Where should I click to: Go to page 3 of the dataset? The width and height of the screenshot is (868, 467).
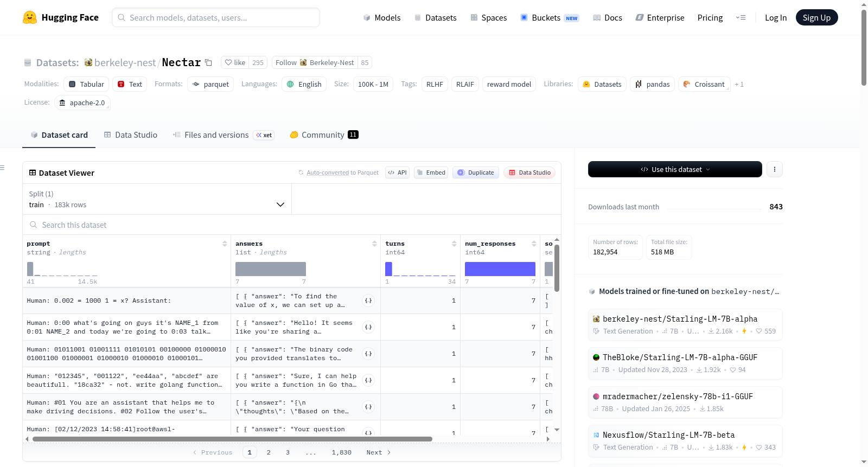coord(288,452)
